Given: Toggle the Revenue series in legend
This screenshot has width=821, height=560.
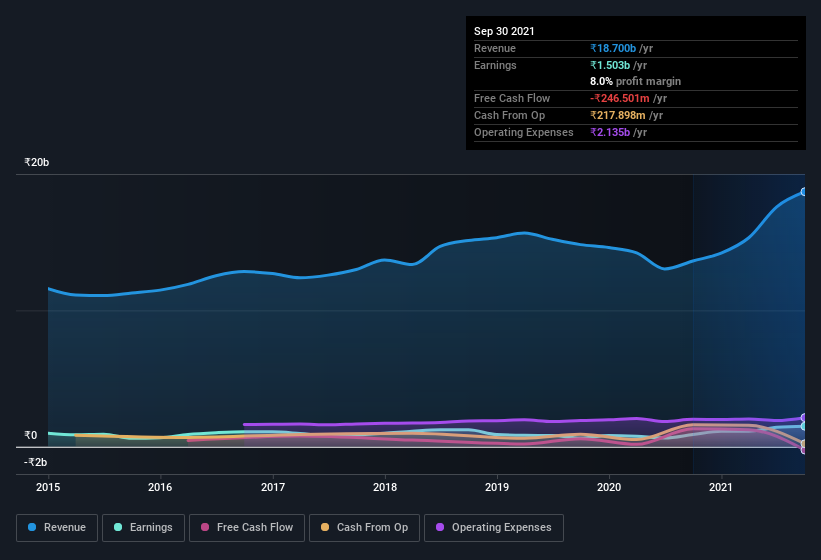Looking at the screenshot, I should tap(57, 528).
